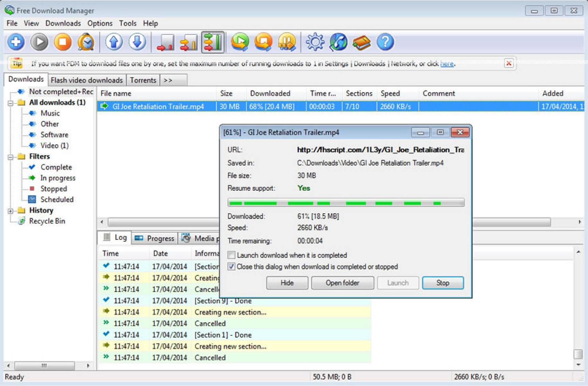This screenshot has height=386, width=588.
Task: Select the light traffic mode icon
Action: 165,42
